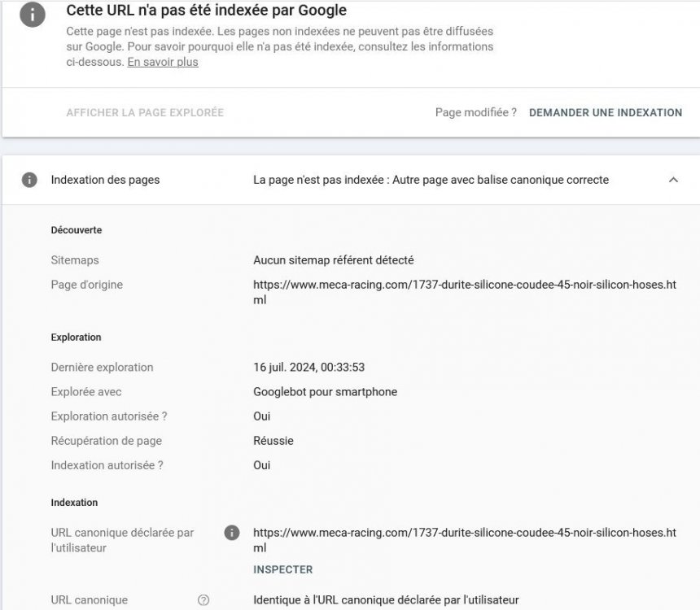Viewport: 700px width, 610px height.
Task: Open the "INSPECTER" link
Action: pos(282,569)
